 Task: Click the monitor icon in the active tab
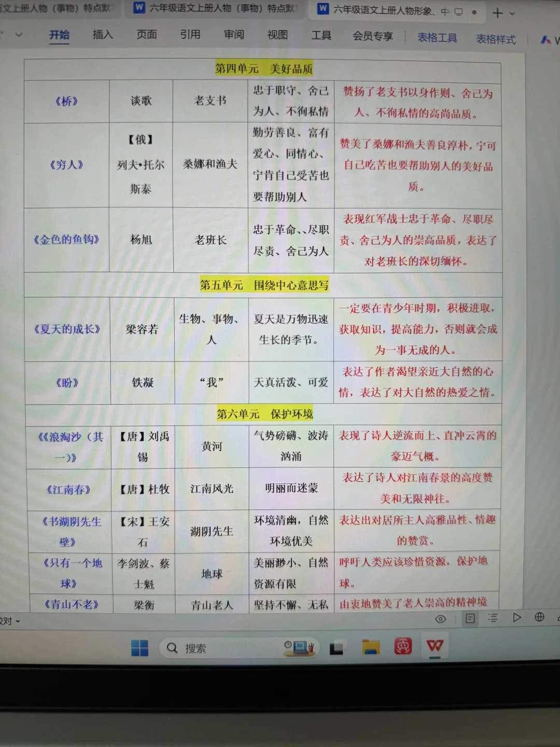pos(458,11)
